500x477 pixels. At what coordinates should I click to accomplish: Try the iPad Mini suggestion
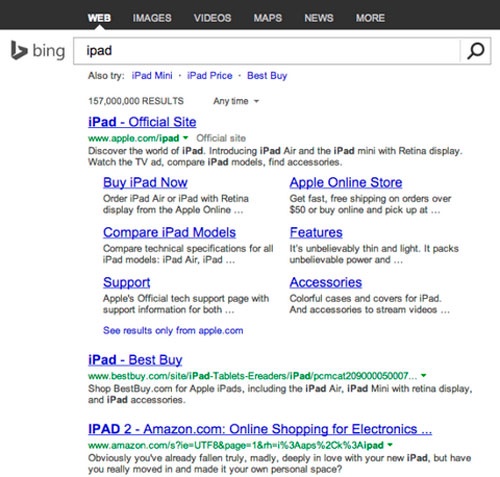(x=152, y=76)
